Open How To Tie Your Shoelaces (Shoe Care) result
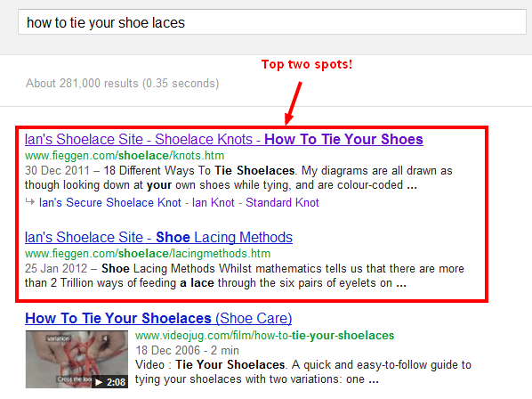The image size is (532, 399). pyautogui.click(x=158, y=319)
